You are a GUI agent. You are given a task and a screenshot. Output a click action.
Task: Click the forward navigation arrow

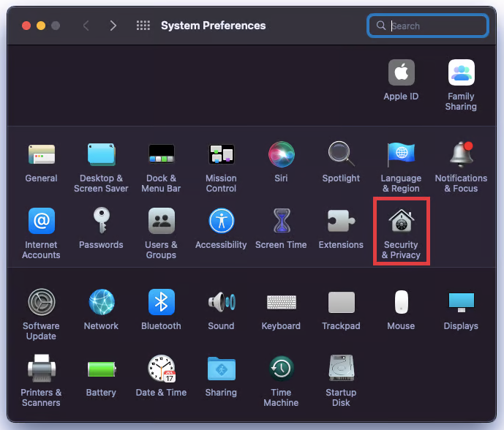(113, 26)
